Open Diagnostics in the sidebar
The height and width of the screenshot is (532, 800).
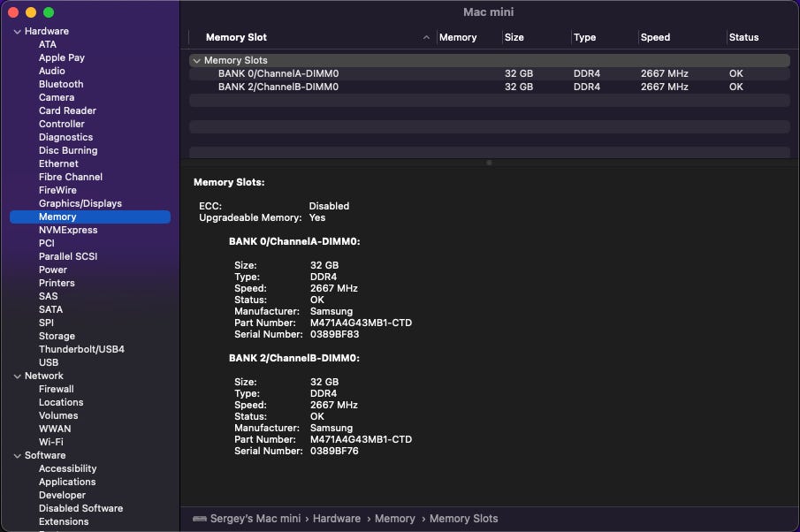65,137
